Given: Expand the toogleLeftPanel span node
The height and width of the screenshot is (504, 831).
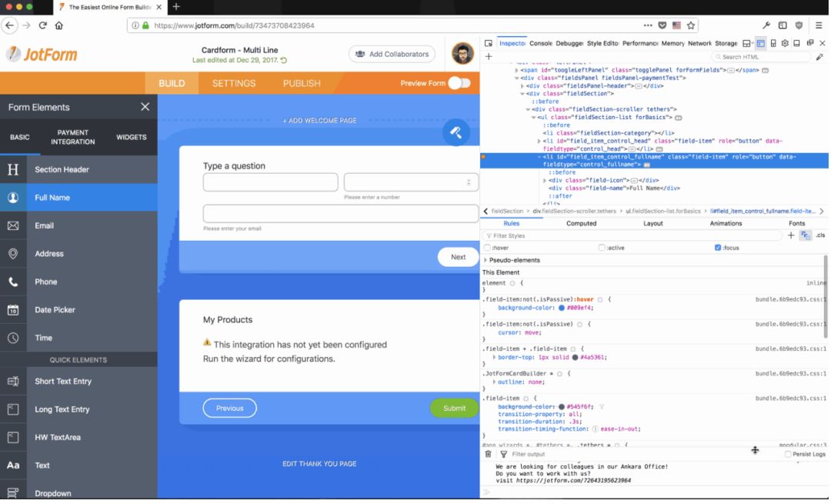Looking at the screenshot, I should (517, 70).
